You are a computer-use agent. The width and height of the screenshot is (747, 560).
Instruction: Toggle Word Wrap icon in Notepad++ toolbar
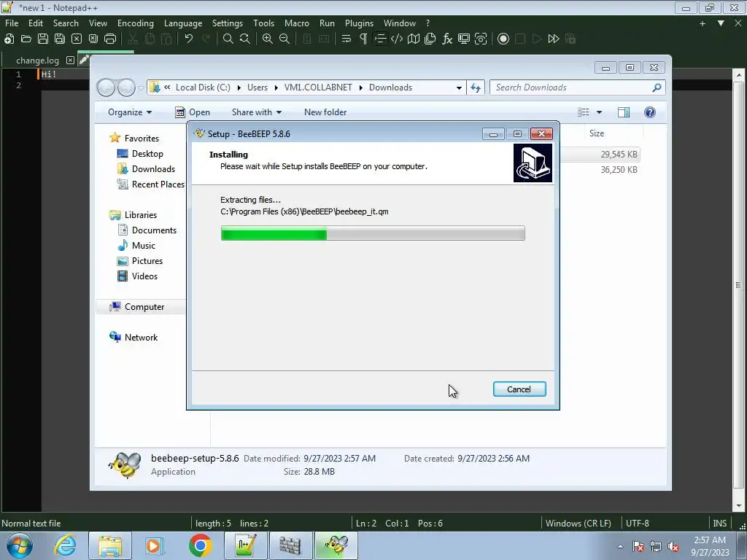pos(347,39)
